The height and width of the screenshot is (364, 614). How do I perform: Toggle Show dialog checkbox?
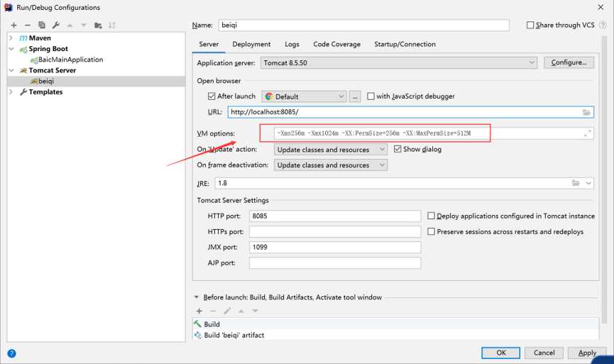point(398,149)
